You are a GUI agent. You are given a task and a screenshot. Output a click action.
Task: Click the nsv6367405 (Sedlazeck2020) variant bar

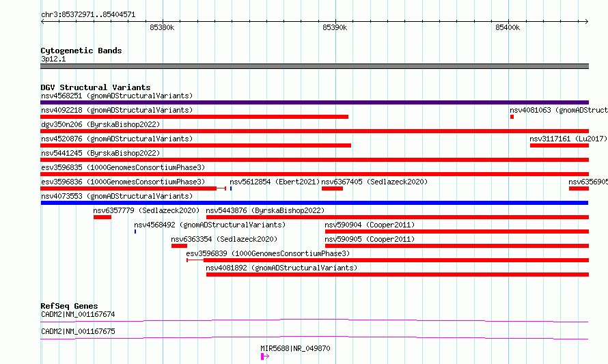(332, 188)
